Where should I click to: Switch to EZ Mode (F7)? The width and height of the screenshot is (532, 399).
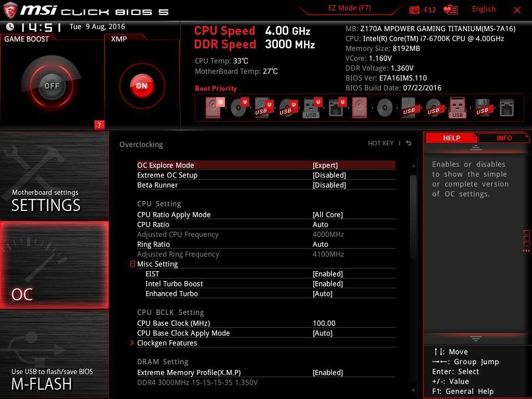350,8
